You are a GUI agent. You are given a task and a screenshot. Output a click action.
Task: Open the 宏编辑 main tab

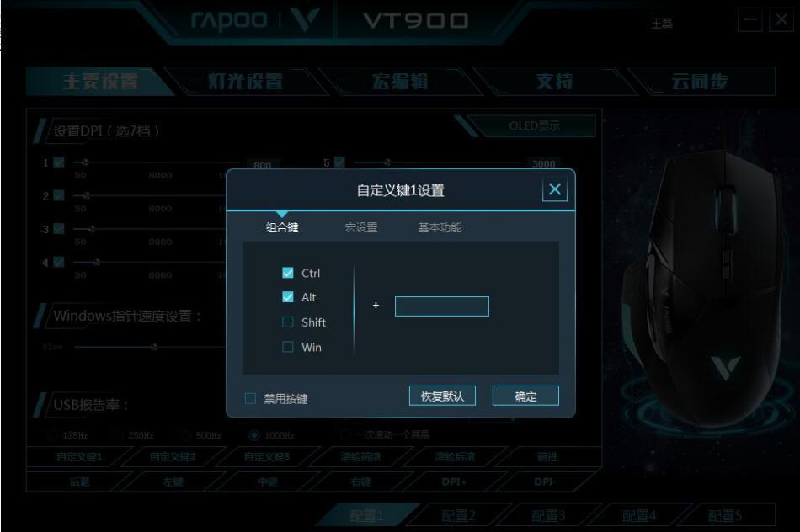[x=399, y=81]
